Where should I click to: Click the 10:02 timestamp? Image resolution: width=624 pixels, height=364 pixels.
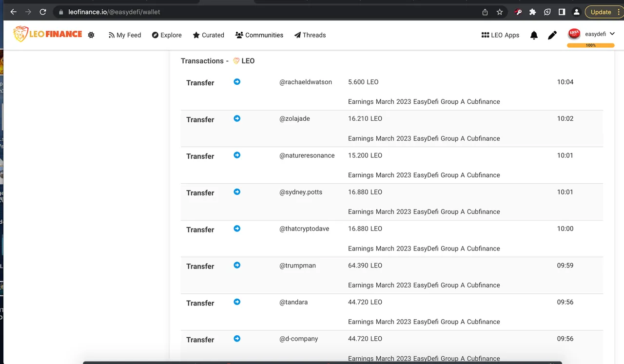point(565,118)
